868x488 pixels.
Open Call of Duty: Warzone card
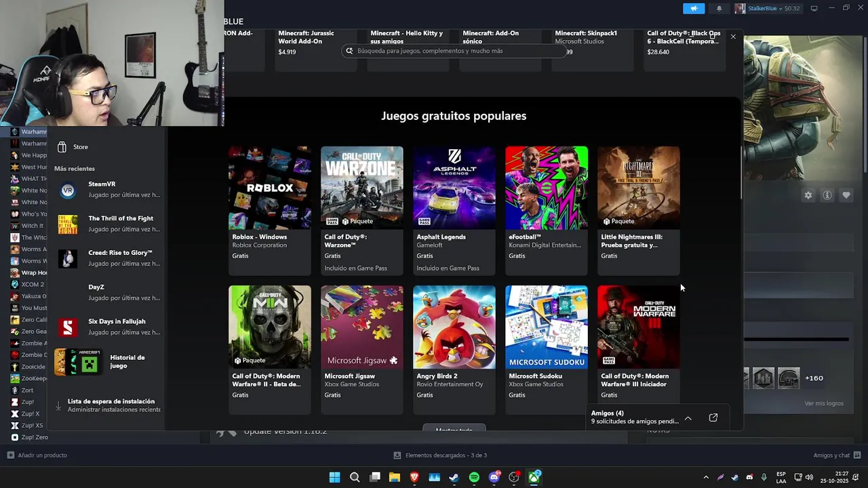(x=362, y=211)
